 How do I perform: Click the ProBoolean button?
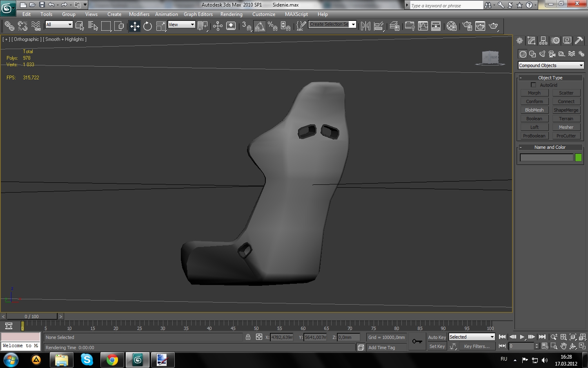[x=534, y=136]
